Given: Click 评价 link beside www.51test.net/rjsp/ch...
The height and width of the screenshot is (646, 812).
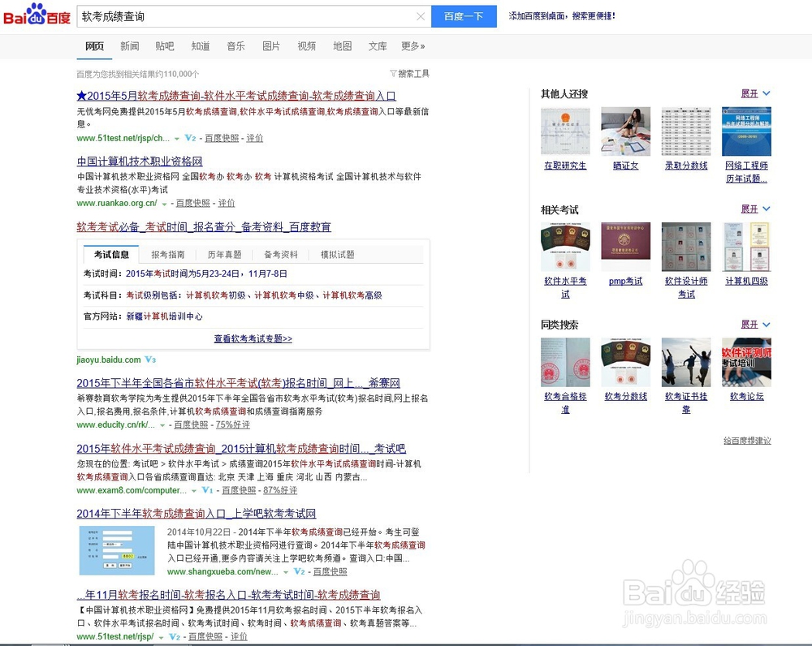Looking at the screenshot, I should point(254,138).
